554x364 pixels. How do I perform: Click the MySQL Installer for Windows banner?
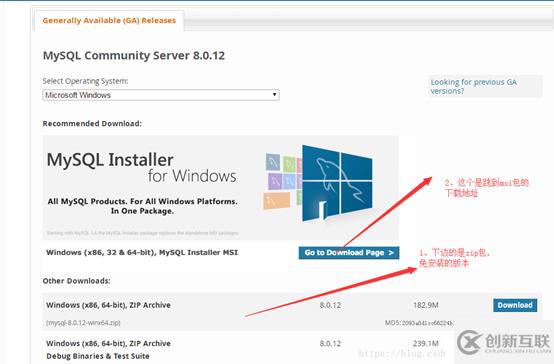[x=220, y=188]
